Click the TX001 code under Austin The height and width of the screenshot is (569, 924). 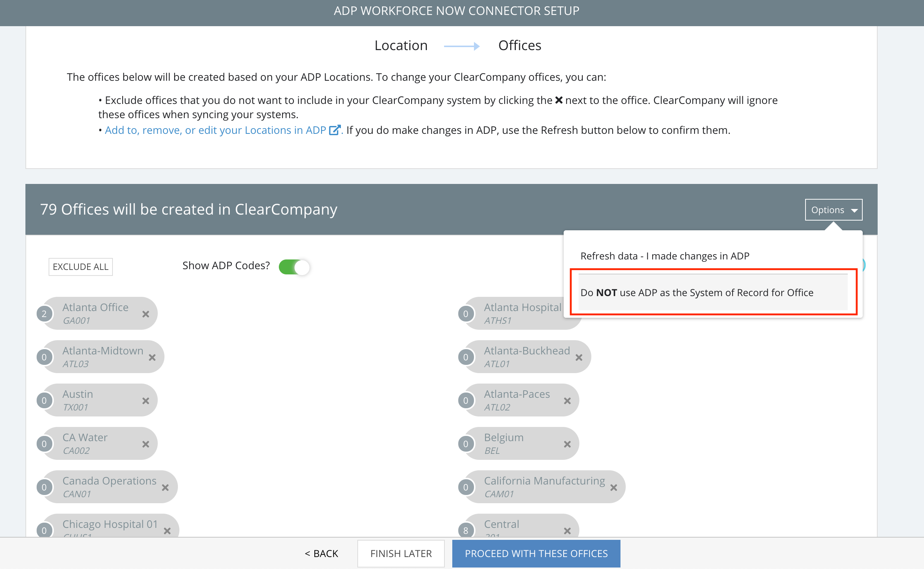point(75,407)
